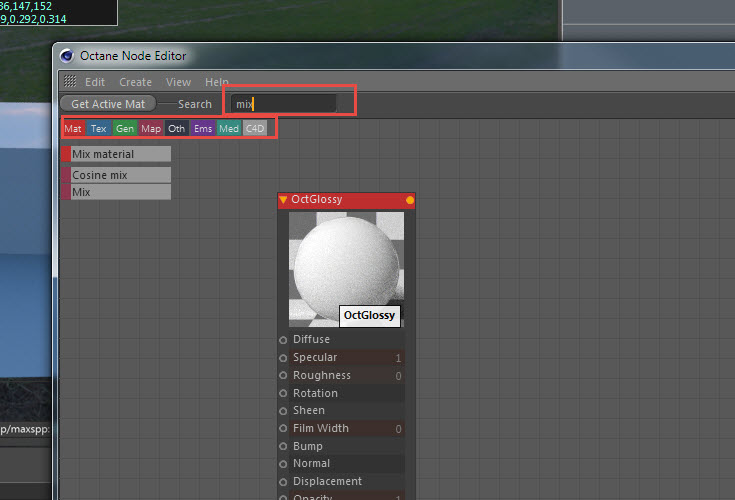This screenshot has height=500, width=735.
Task: Click the Normal label on the node
Action: (x=311, y=463)
